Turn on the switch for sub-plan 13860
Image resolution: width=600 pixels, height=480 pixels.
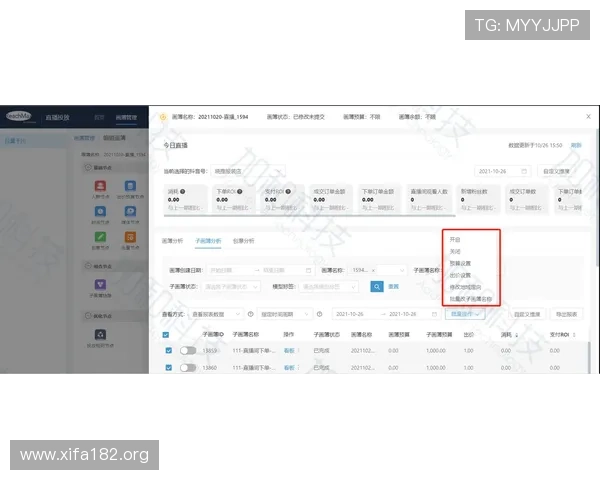[x=188, y=368]
